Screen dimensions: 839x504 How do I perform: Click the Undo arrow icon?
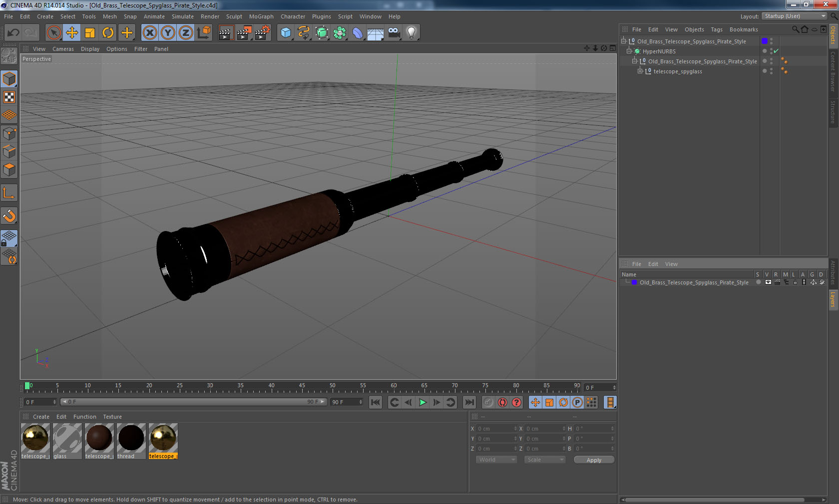pos(13,33)
